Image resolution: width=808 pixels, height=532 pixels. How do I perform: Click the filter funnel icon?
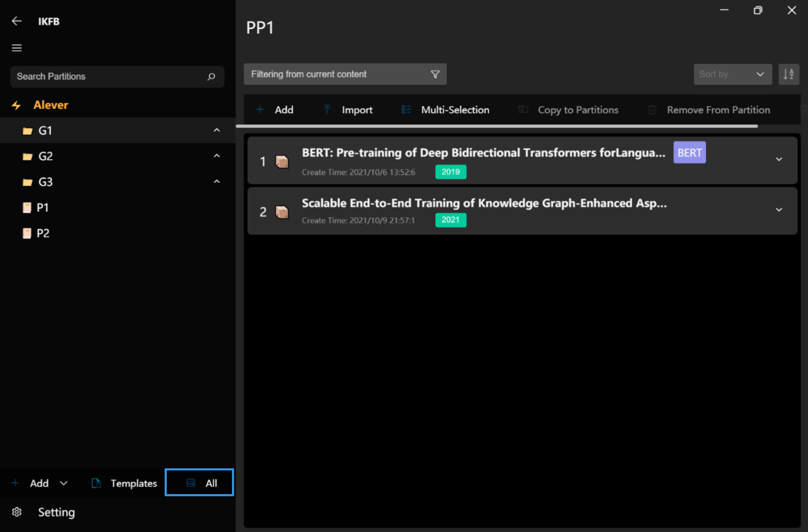[x=435, y=74]
